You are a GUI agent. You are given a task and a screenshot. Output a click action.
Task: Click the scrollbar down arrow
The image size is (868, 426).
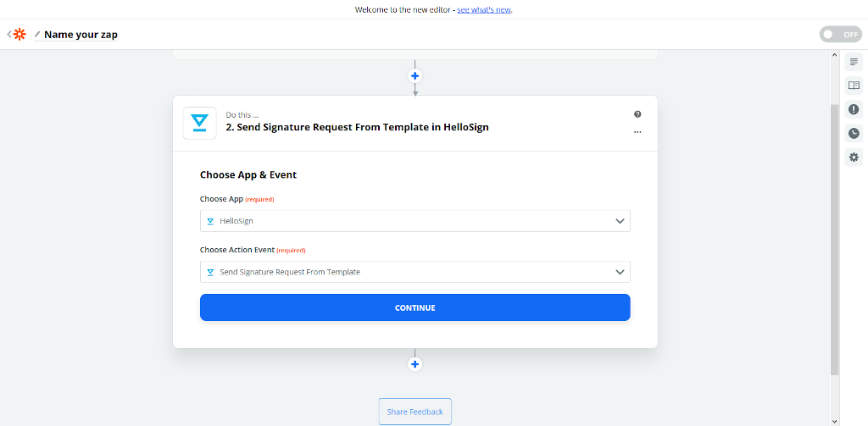click(835, 421)
